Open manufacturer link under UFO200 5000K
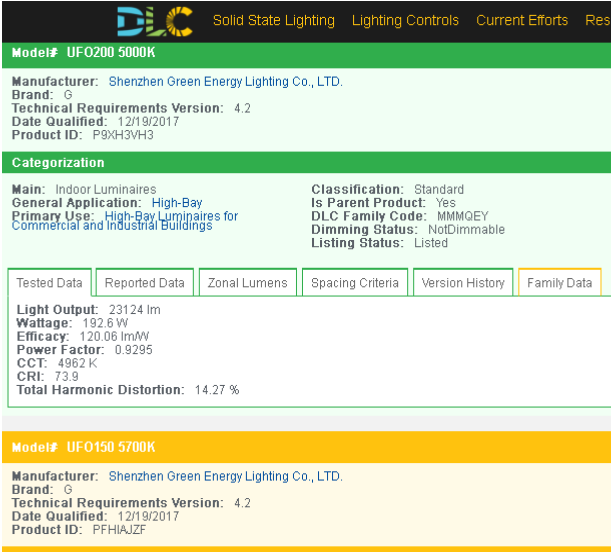Viewport: 613px width, 555px height. 226,82
